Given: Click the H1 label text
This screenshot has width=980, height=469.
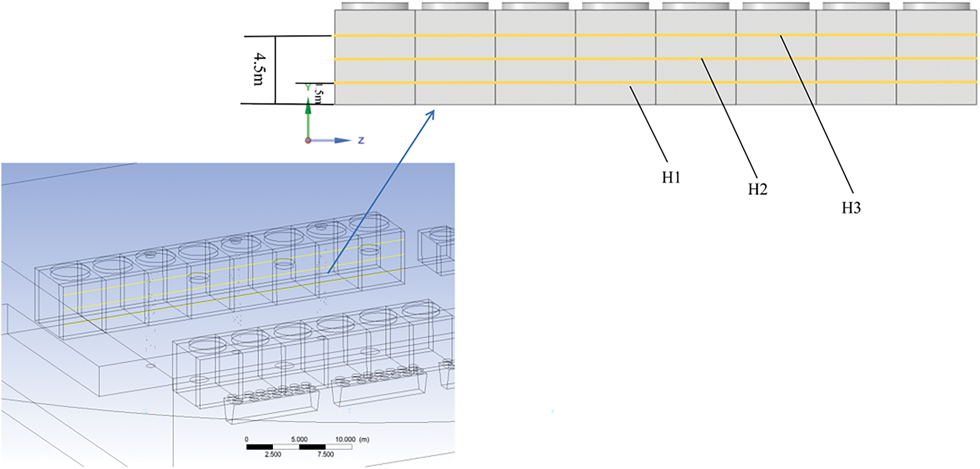Looking at the screenshot, I should [671, 178].
